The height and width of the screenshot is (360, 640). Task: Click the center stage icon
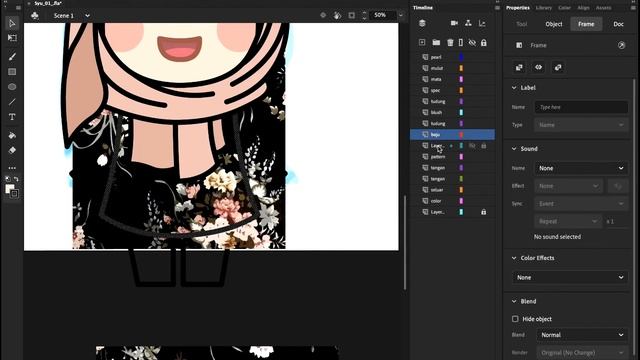(323, 15)
